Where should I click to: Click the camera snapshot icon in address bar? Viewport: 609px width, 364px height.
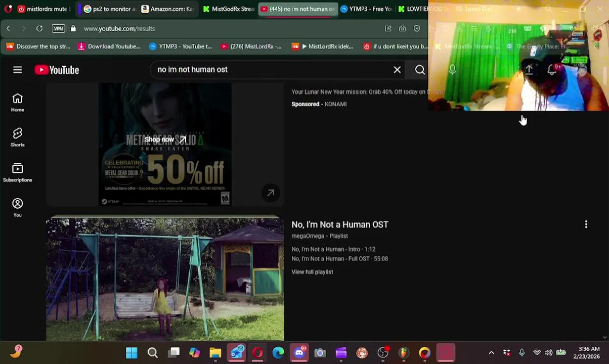click(x=403, y=29)
